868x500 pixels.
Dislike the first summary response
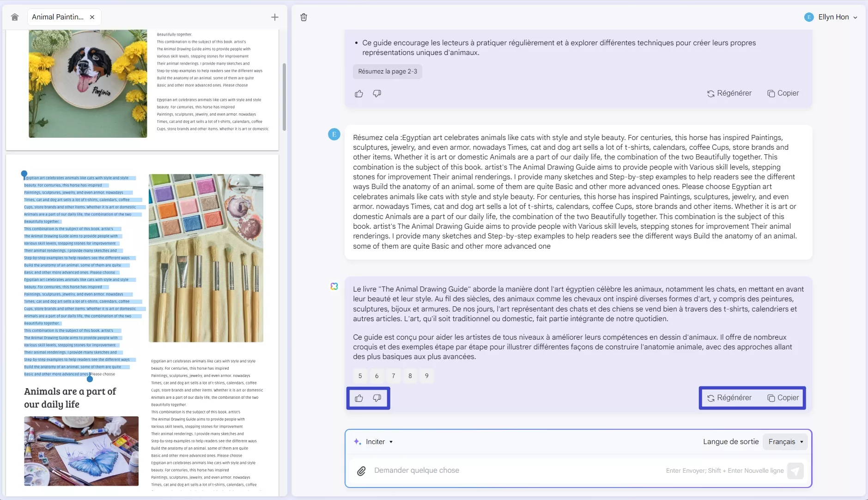point(377,94)
